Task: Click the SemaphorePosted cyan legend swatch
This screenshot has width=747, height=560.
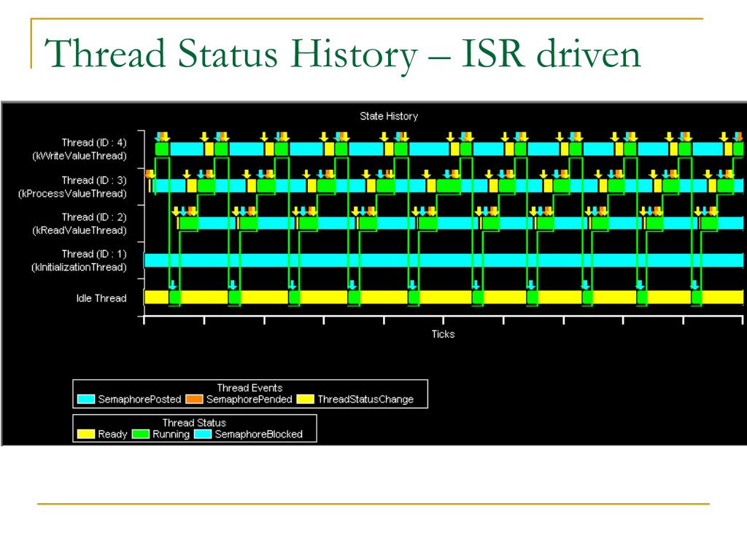Action: (86, 399)
